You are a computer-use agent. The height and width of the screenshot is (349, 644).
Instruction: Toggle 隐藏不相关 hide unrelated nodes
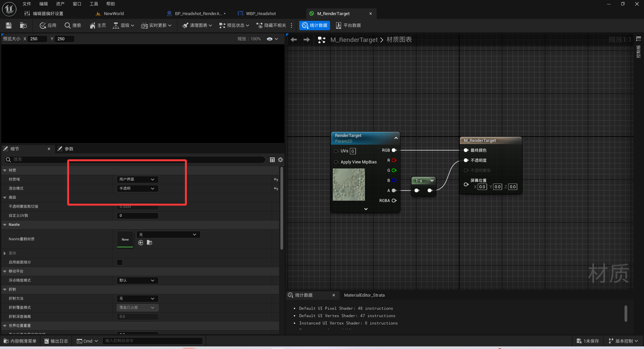coord(271,26)
